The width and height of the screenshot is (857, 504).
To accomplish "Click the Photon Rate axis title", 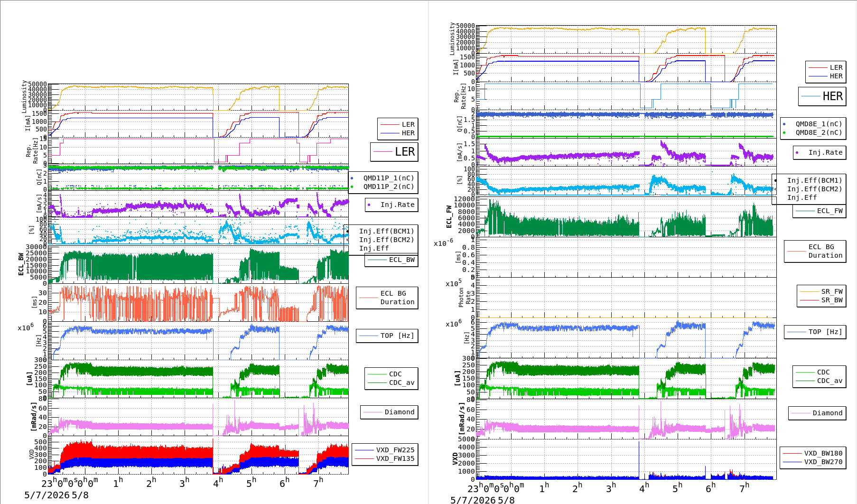I will pos(465,298).
